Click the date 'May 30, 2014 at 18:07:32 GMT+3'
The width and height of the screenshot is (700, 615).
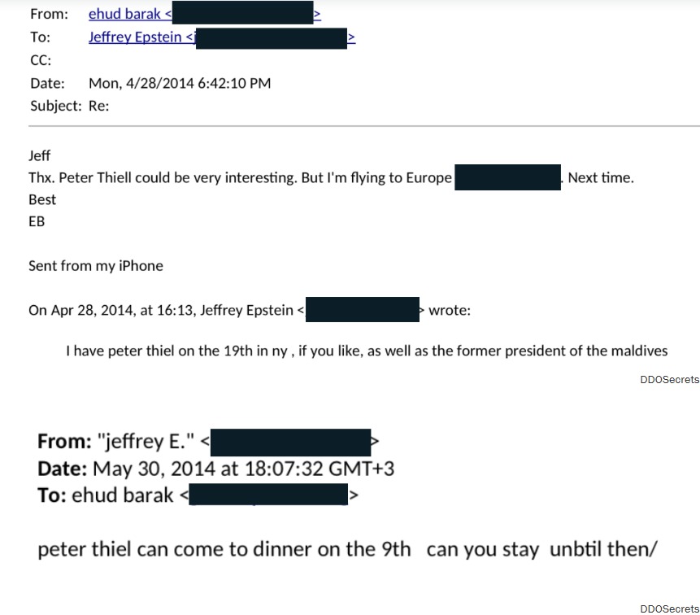(x=244, y=469)
